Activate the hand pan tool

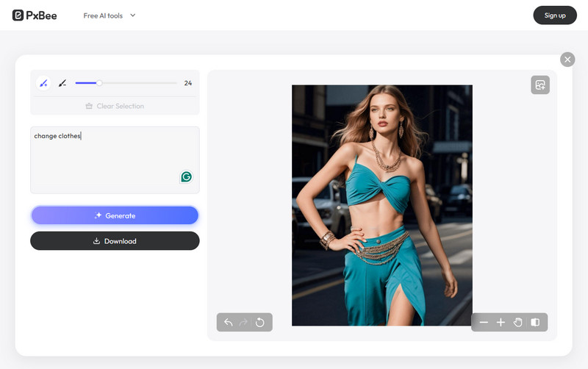click(x=517, y=322)
